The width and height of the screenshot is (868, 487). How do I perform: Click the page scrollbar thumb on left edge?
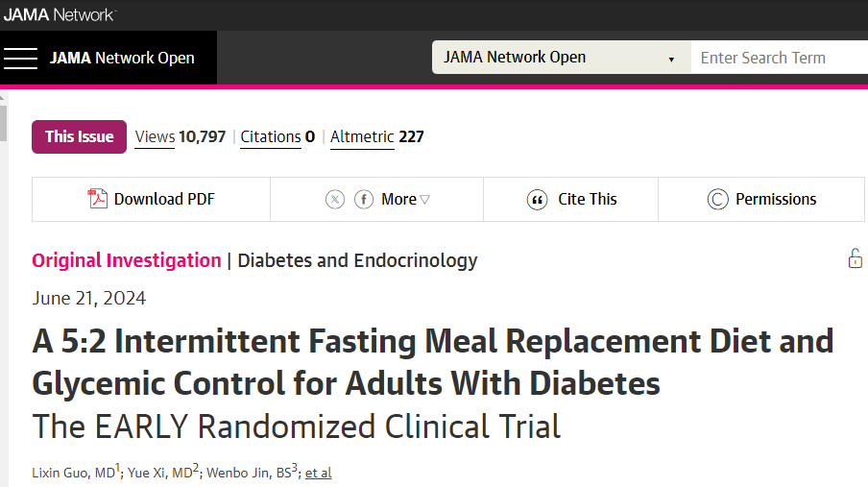tap(3, 121)
